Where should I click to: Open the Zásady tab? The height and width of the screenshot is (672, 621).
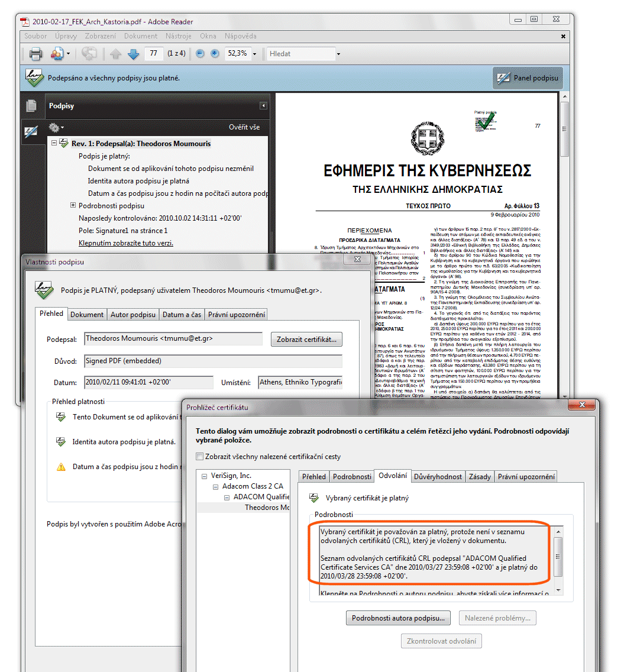click(480, 477)
